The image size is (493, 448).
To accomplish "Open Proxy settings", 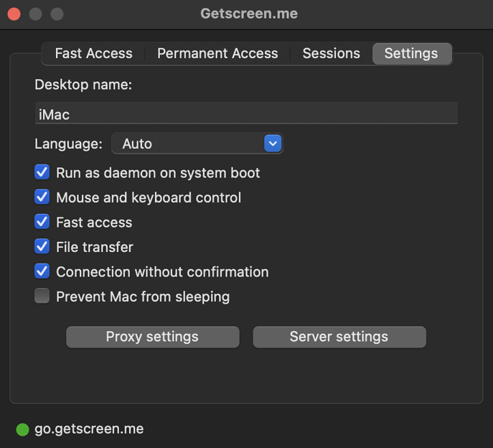I will [x=152, y=337].
